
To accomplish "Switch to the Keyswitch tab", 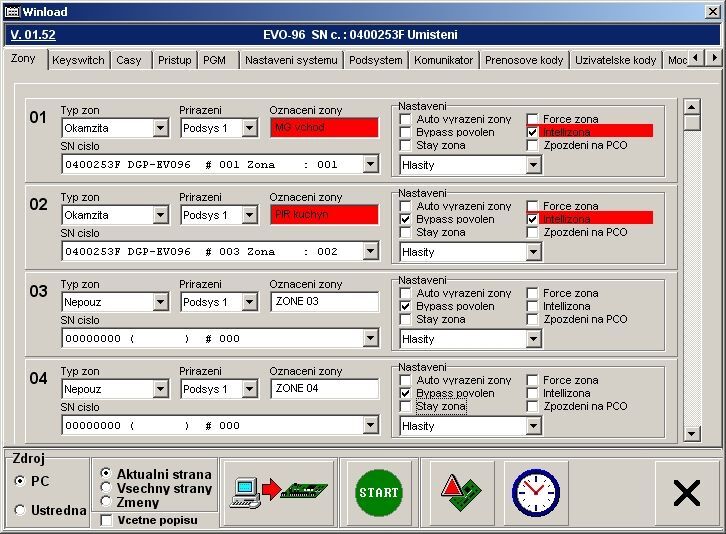I will (x=78, y=60).
